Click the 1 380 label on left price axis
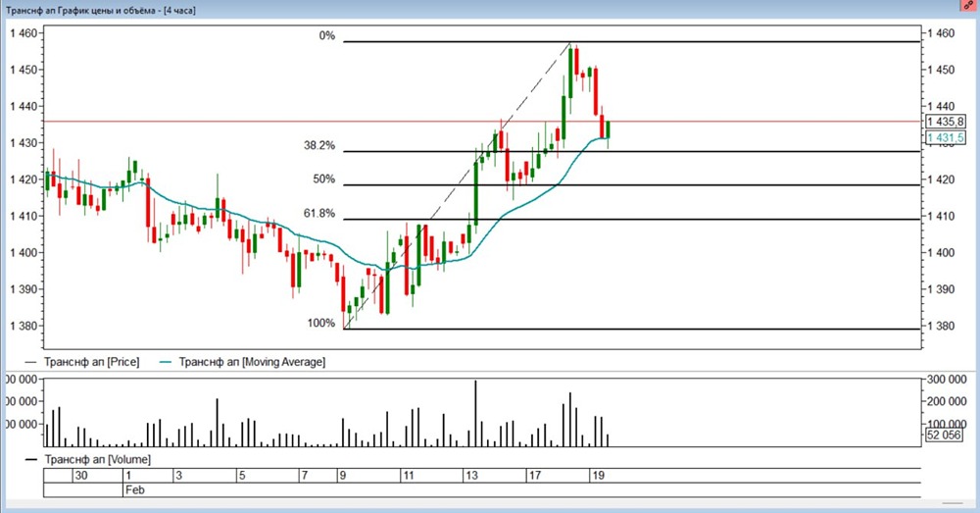980x513 pixels. (x=24, y=326)
